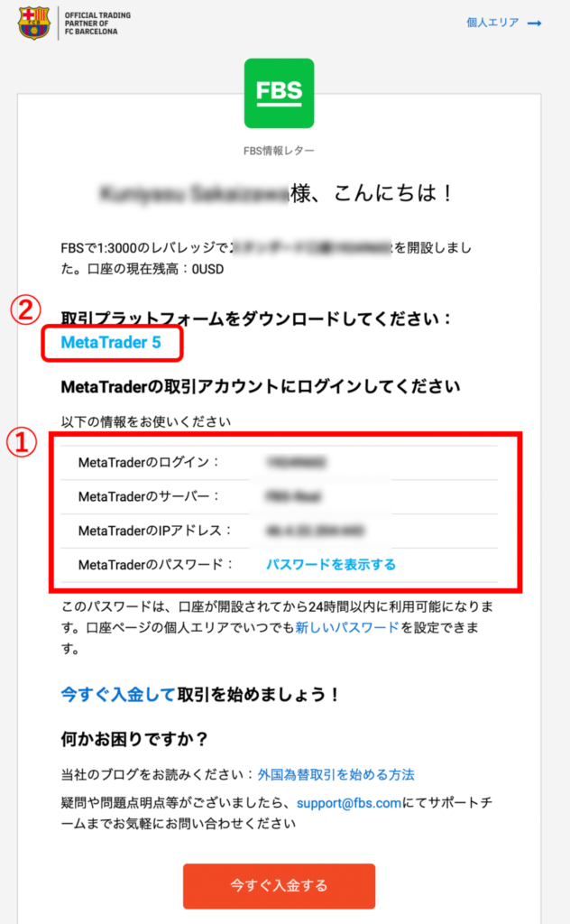570x924 pixels.
Task: Click the Official Trading Partner text
Action: tap(97, 23)
